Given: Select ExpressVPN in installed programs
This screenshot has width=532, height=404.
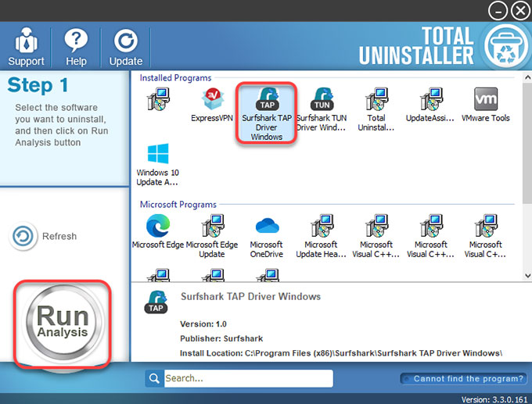Looking at the screenshot, I should coord(212,105).
